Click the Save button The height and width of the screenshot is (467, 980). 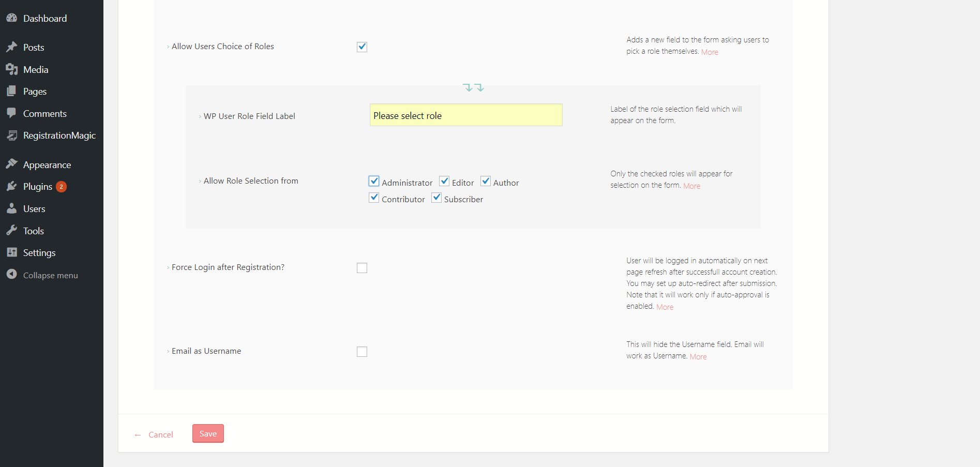click(x=208, y=433)
